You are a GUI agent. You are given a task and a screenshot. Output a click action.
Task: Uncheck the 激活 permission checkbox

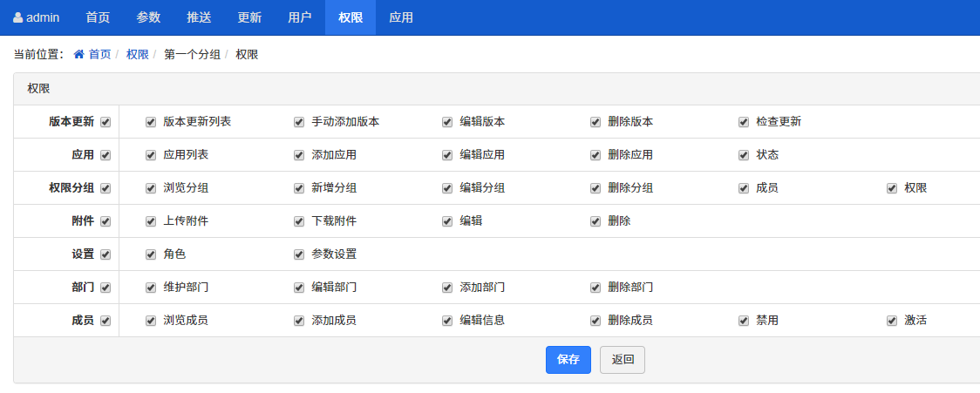[892, 321]
